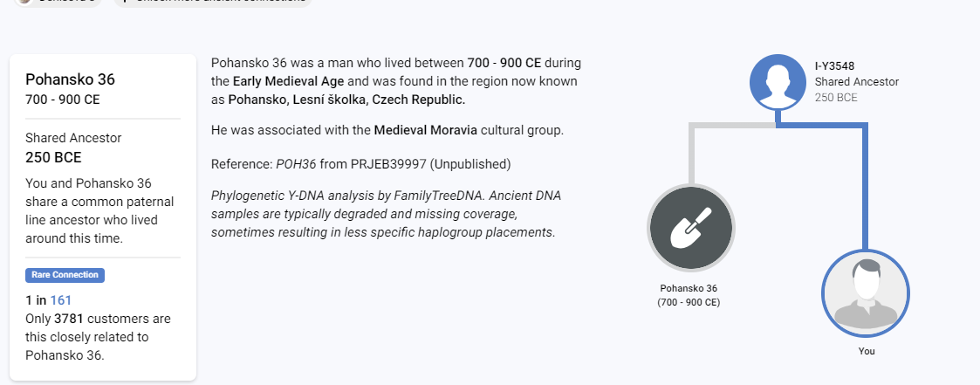The width and height of the screenshot is (980, 385).
Task: Select the bold 'Medieval Moravia' cultural group text
Action: [426, 131]
